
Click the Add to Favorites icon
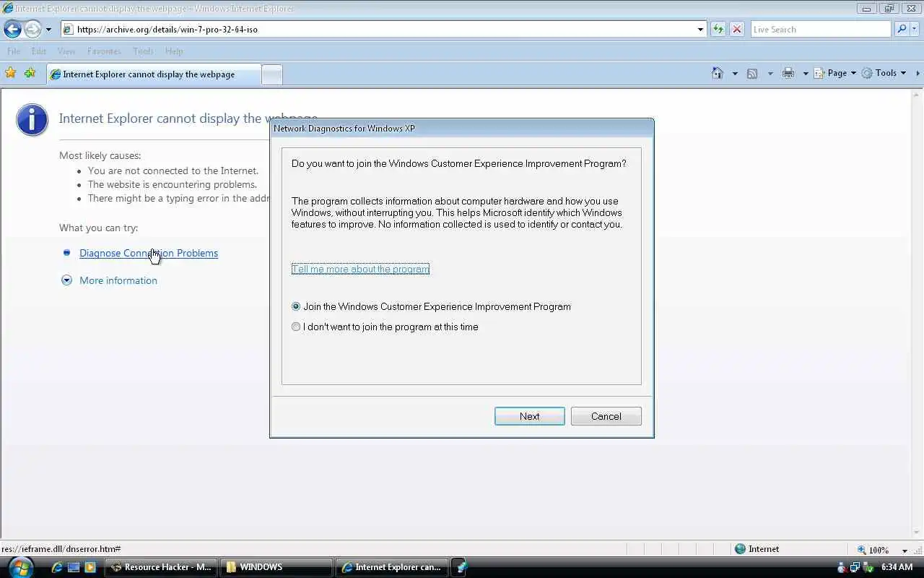point(30,73)
